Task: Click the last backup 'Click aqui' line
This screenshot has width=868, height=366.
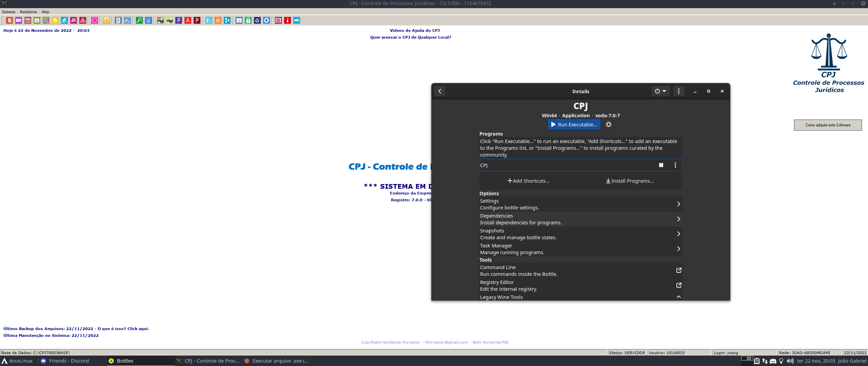Action: 76,329
